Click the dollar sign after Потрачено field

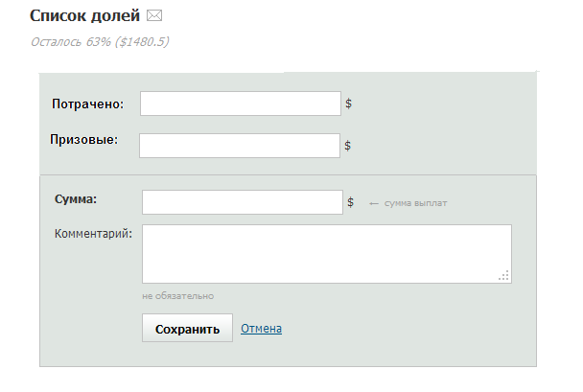tap(349, 104)
